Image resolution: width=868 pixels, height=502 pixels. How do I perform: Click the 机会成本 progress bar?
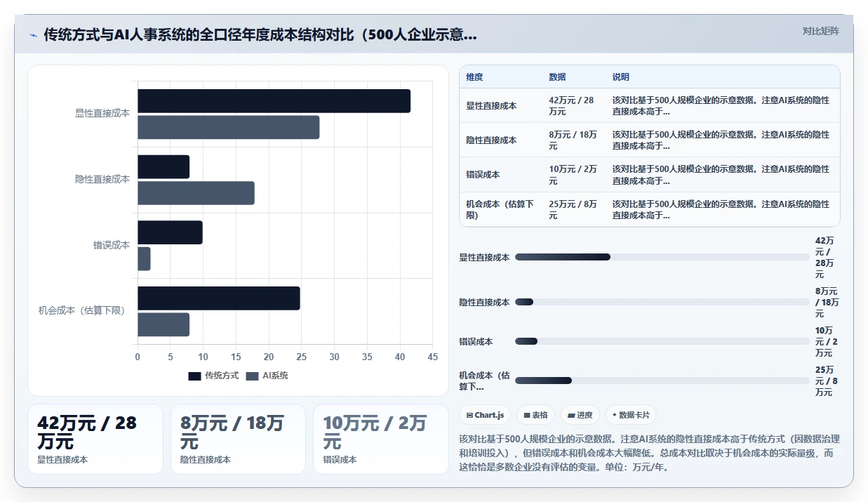click(662, 381)
